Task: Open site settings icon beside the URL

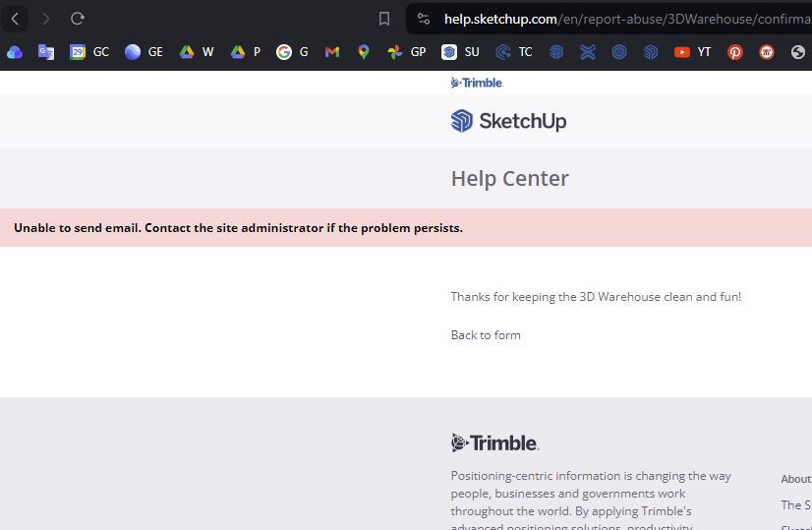Action: [x=424, y=19]
